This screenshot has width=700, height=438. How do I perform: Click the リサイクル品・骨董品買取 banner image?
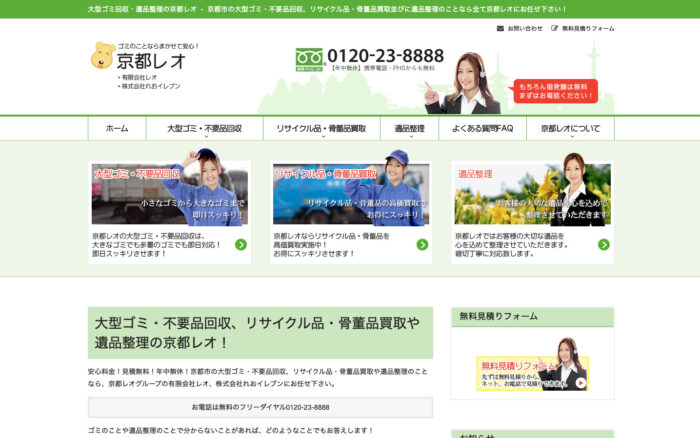coord(351,194)
